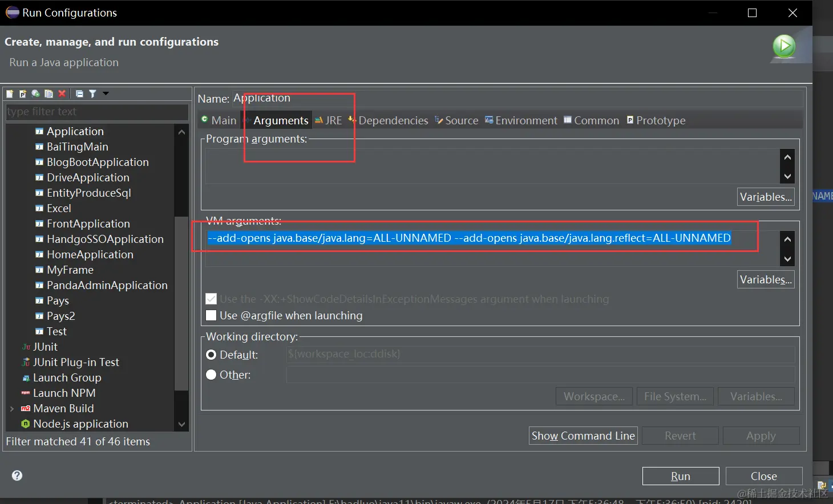Click the Revert button
The width and height of the screenshot is (833, 504).
[680, 436]
